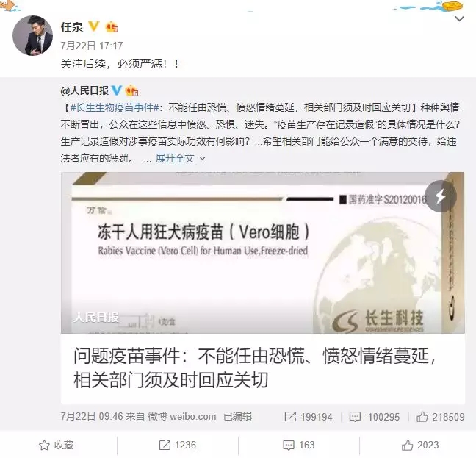Screen dimensions: 476x458
Task: Open the @人民日报 profile link
Action: [84, 90]
